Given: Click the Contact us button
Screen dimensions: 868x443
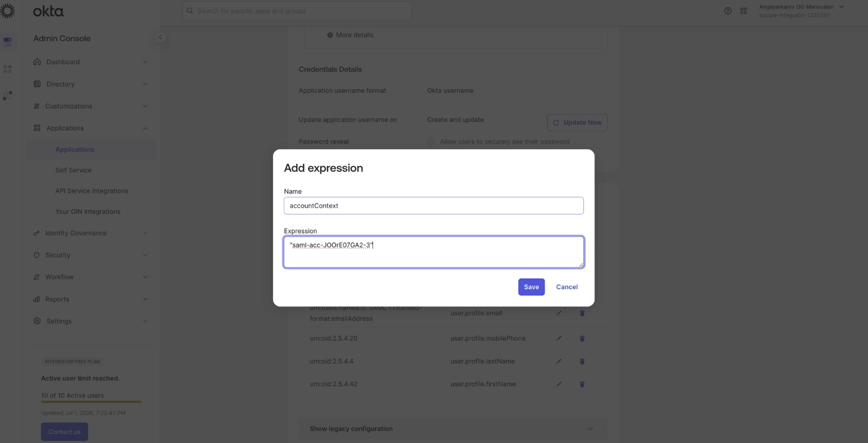Looking at the screenshot, I should (64, 432).
